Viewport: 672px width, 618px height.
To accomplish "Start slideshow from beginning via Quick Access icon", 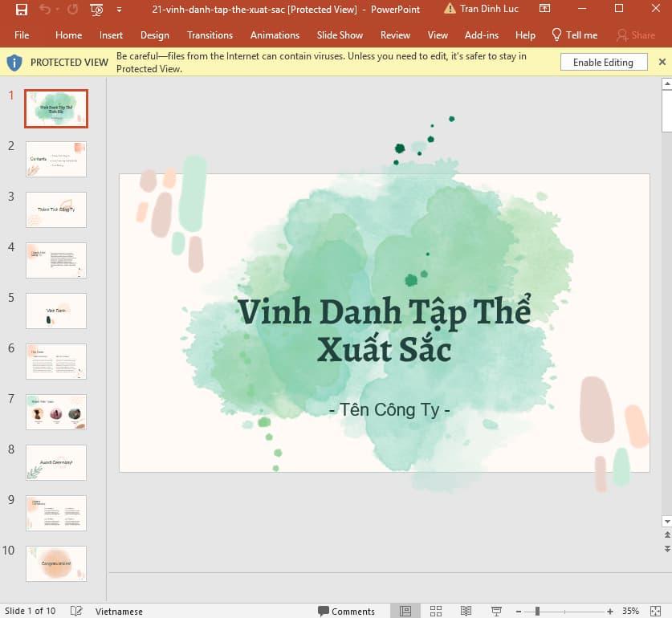I will [96, 9].
